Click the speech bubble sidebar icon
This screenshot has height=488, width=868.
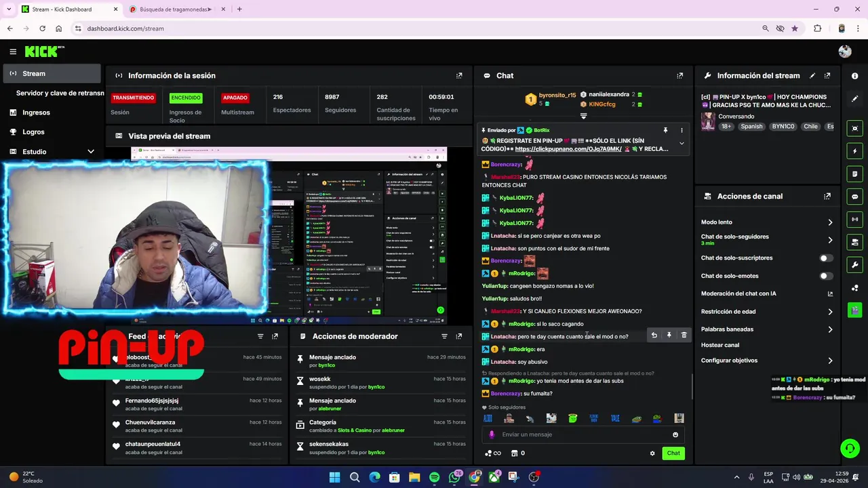[x=854, y=197]
